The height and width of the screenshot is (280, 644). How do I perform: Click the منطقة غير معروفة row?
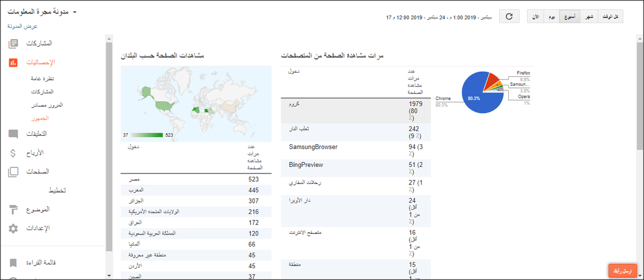196,255
